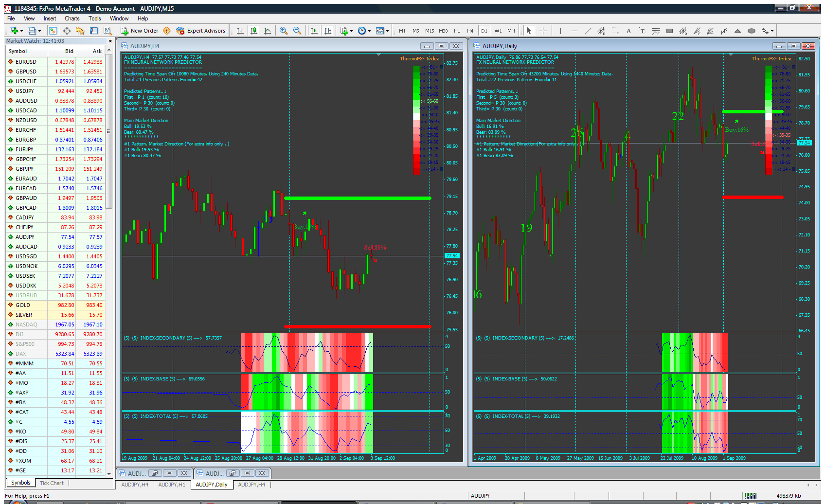Open the Strategy Tester icon
The width and height of the screenshot is (825, 504).
tap(108, 31)
